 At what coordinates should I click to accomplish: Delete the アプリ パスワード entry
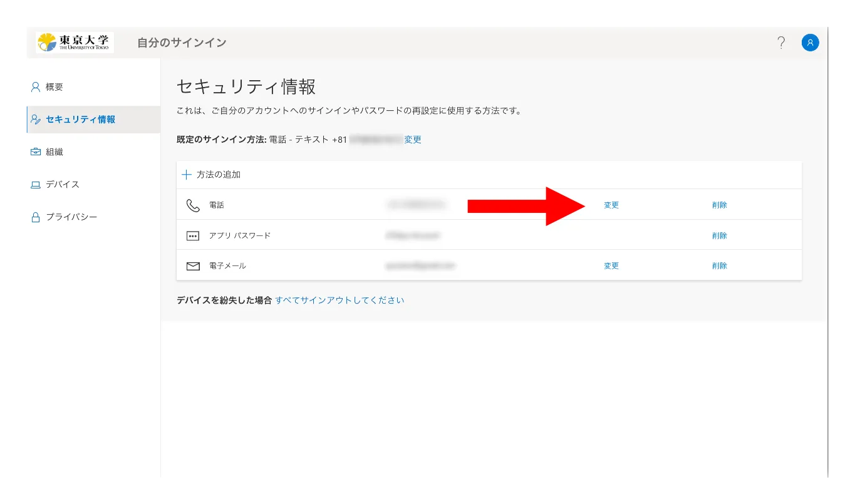click(719, 236)
